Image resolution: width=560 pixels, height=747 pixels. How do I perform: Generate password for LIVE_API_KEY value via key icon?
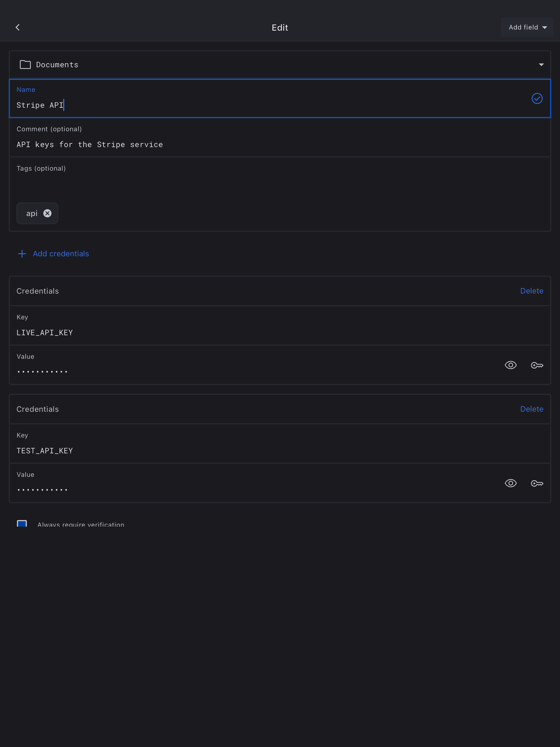click(537, 365)
